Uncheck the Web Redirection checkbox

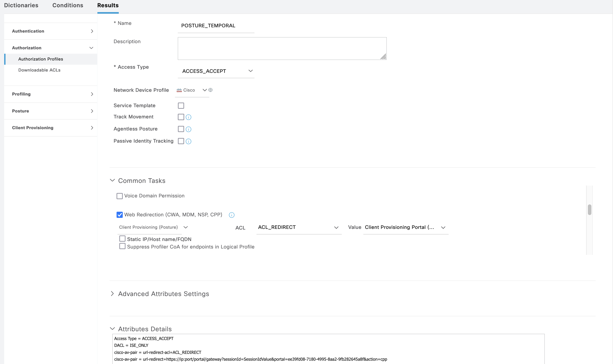[x=120, y=215]
